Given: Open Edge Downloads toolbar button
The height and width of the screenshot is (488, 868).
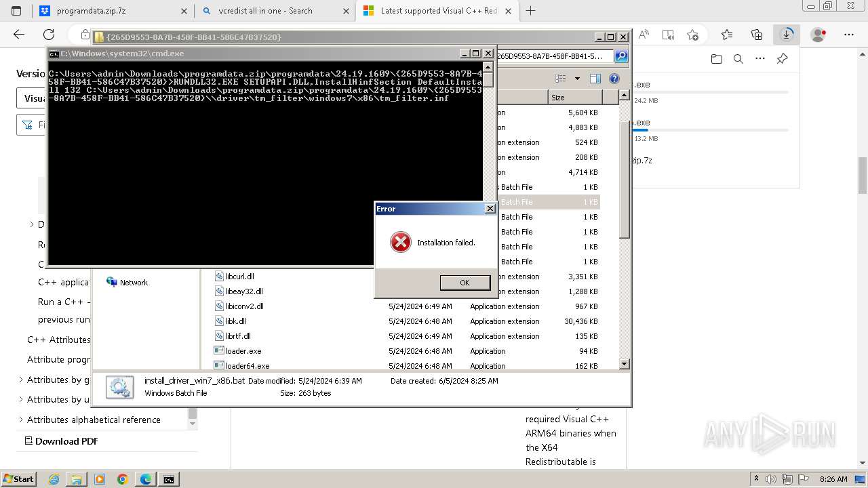Looking at the screenshot, I should (786, 35).
